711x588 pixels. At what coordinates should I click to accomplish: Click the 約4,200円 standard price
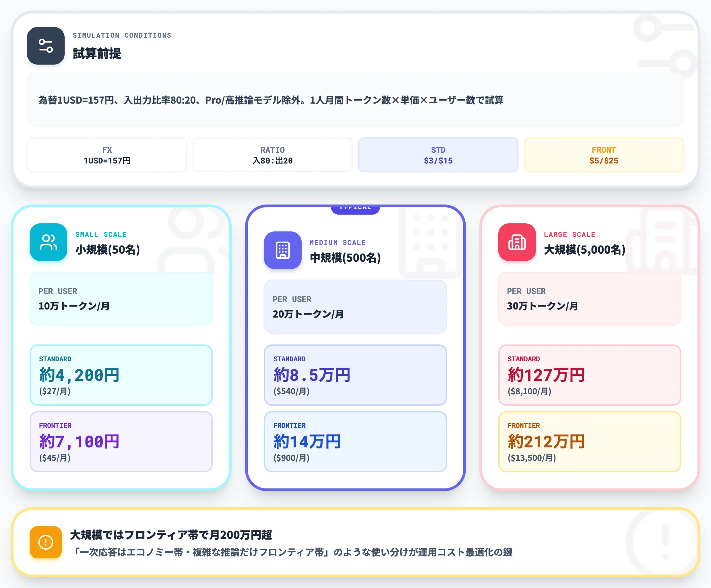79,375
